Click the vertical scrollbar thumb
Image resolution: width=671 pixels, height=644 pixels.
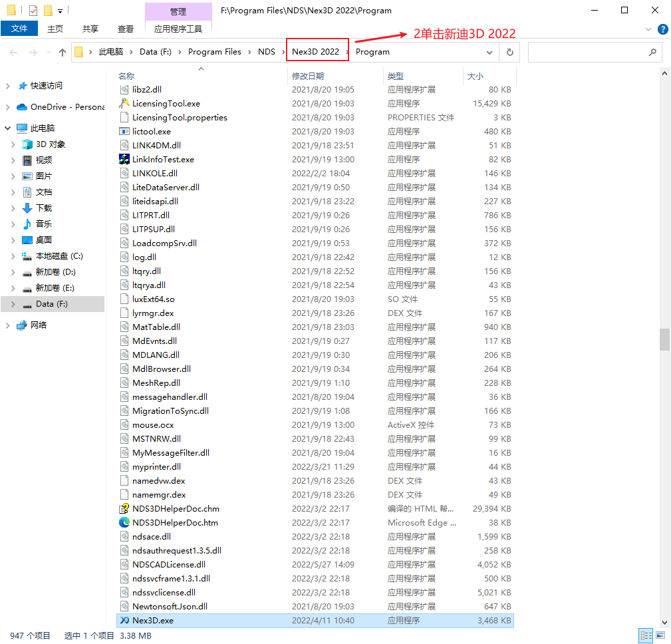point(664,339)
